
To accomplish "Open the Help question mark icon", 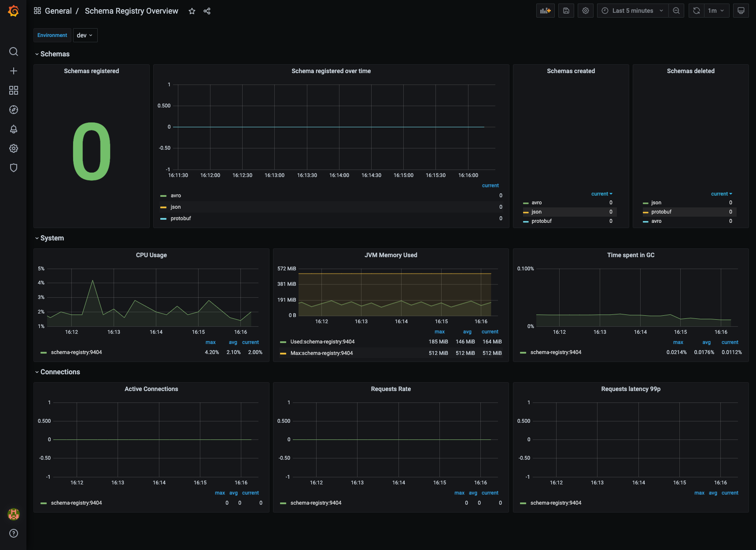I will click(14, 533).
